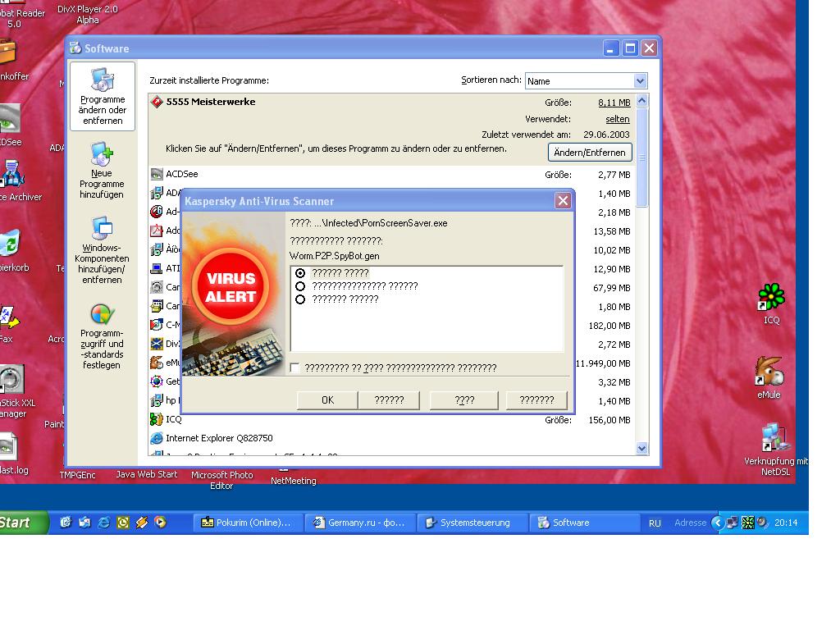The height and width of the screenshot is (630, 840).
Task: Switch to 'Germany.ru' taskbar window
Action: point(360,523)
